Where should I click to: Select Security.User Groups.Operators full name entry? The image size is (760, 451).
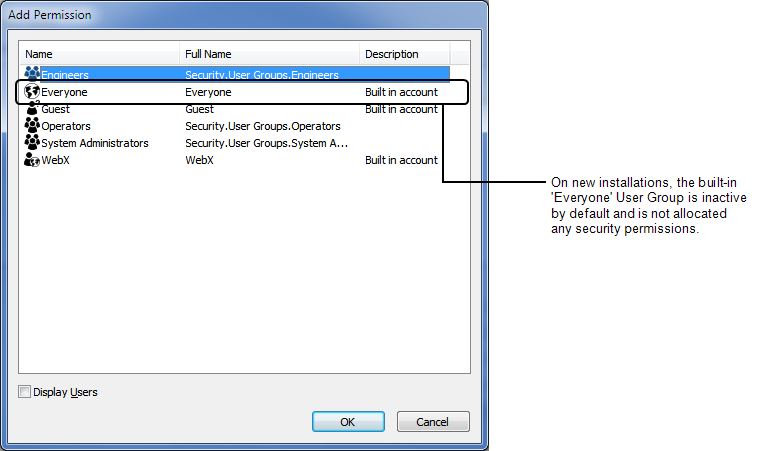click(x=263, y=126)
